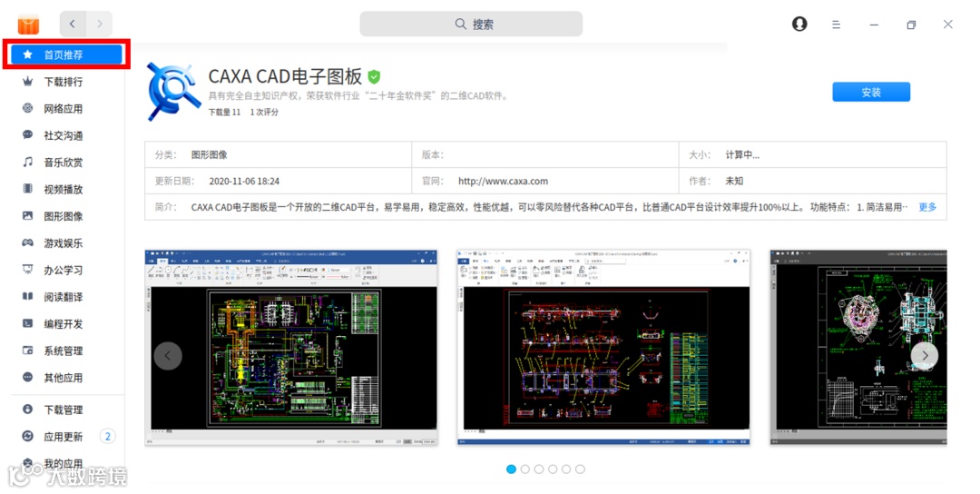
Task: Open the 游戏娱乐 category
Action: point(64,242)
